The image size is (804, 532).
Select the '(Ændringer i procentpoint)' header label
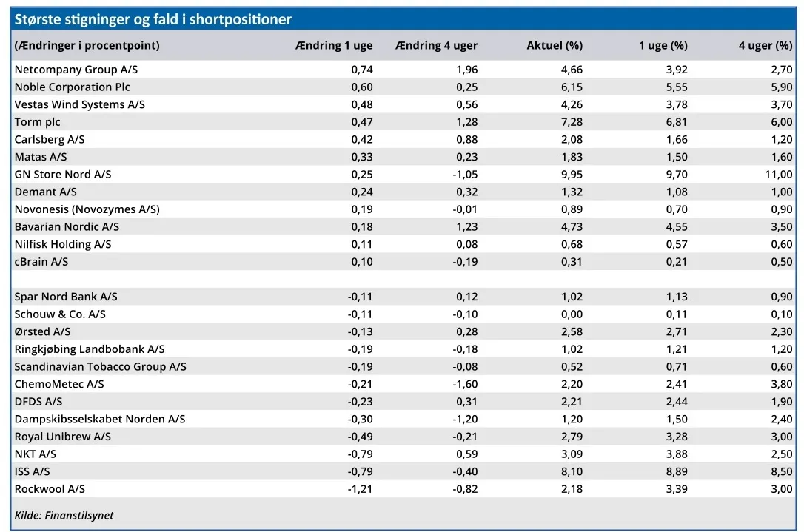pos(87,46)
